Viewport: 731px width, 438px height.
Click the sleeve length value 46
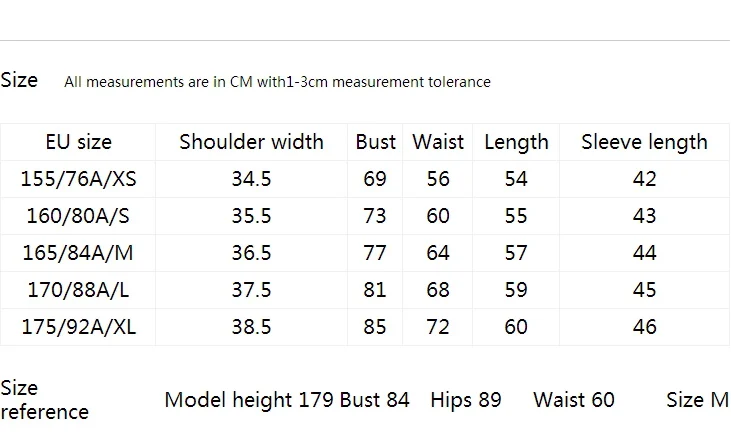[x=644, y=327]
